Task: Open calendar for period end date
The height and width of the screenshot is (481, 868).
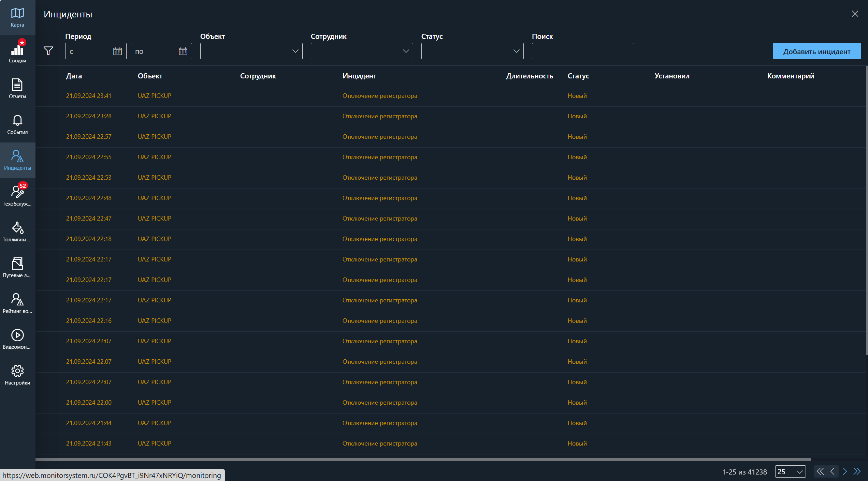Action: click(x=183, y=51)
